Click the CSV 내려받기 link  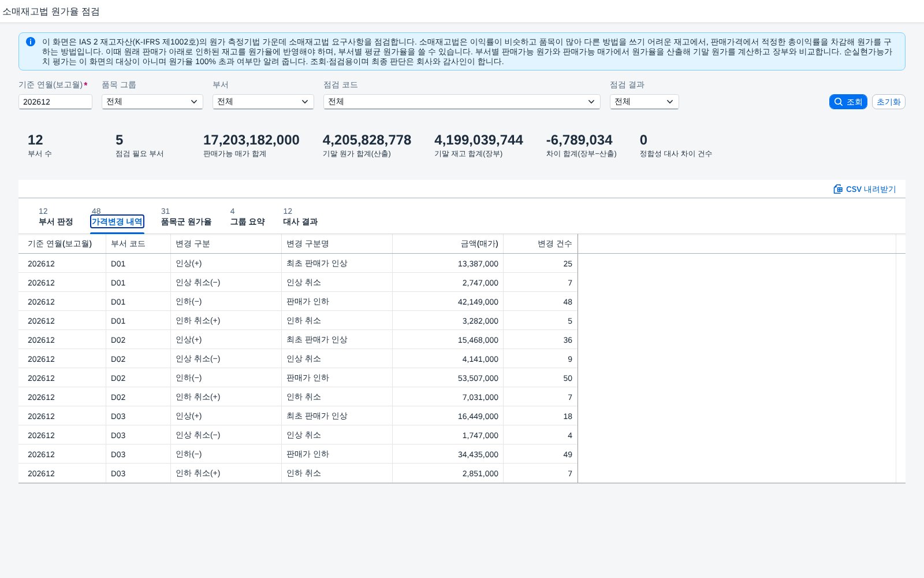click(x=865, y=189)
